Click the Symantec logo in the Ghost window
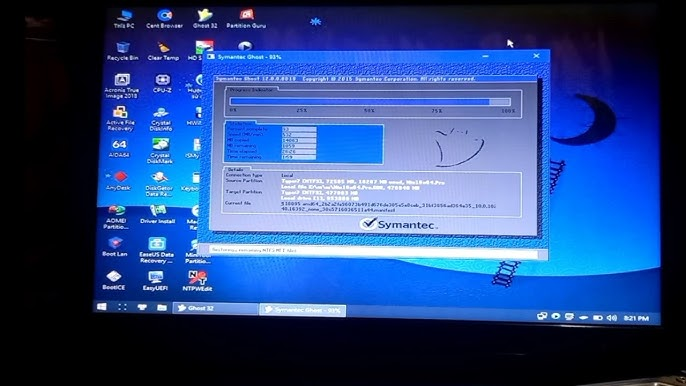The width and height of the screenshot is (686, 386). [x=398, y=224]
